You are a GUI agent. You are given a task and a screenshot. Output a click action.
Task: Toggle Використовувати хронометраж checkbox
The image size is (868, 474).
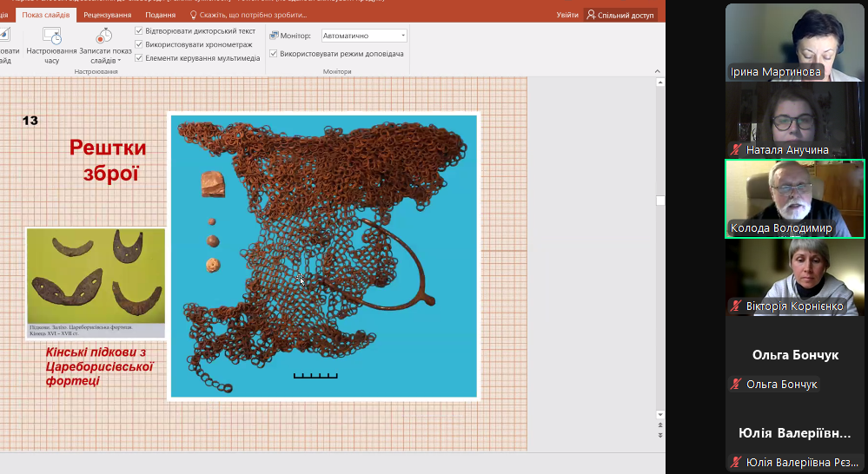pyautogui.click(x=139, y=44)
